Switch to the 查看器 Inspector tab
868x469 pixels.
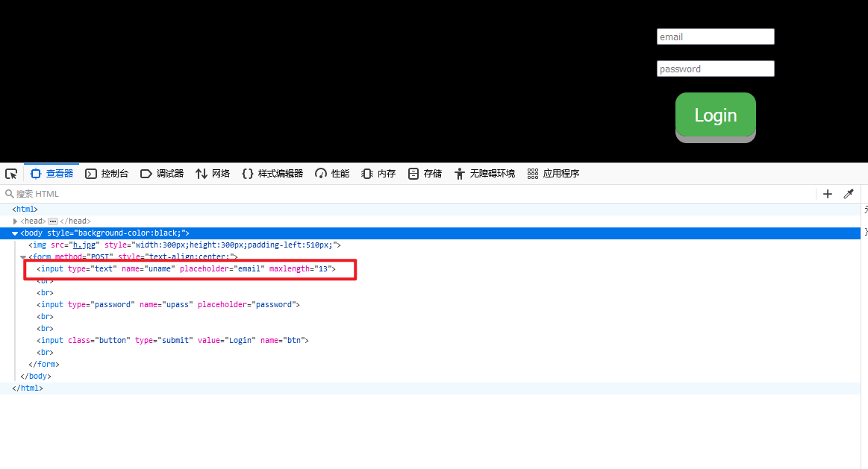(x=51, y=174)
